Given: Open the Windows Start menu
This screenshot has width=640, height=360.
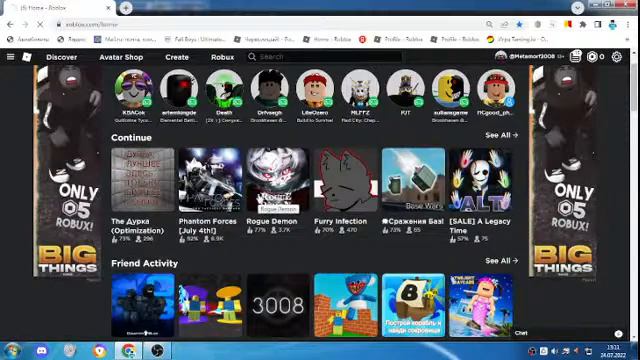Looking at the screenshot, I should click(12, 351).
